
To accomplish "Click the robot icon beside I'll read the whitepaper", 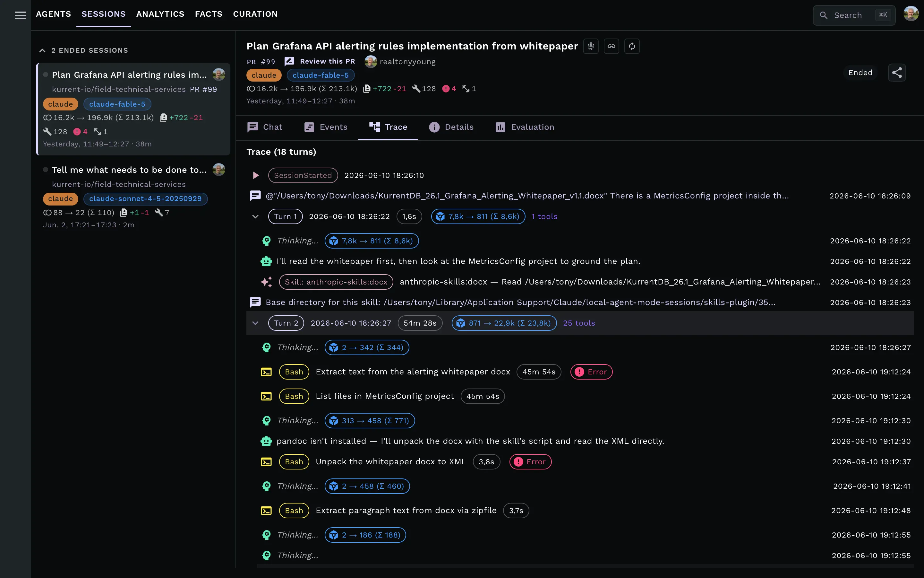I will (266, 261).
